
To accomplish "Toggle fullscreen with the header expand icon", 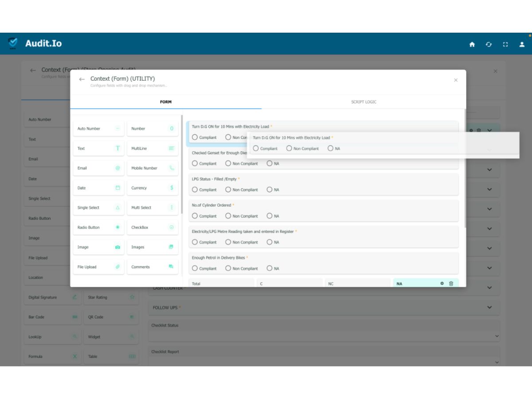I will (x=505, y=44).
